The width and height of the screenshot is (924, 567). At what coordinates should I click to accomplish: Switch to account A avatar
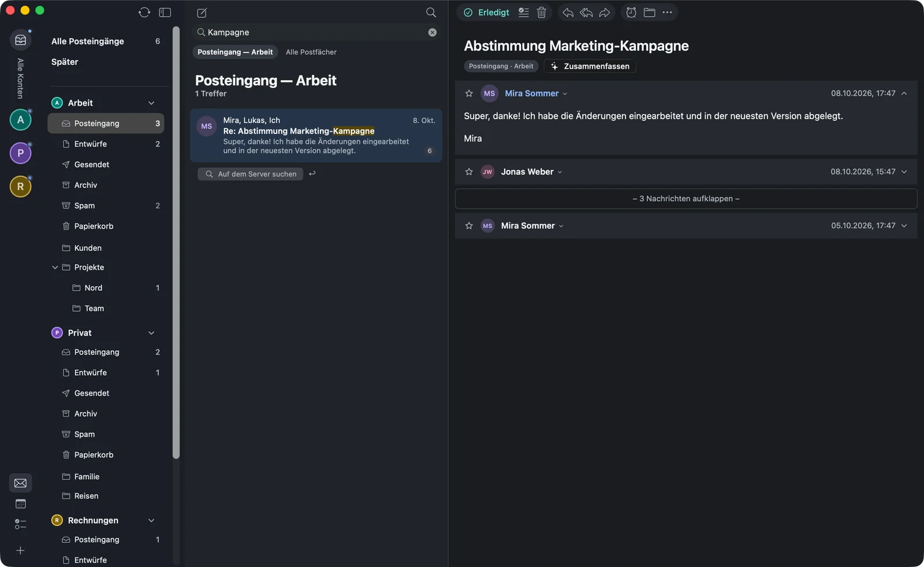pyautogui.click(x=21, y=120)
